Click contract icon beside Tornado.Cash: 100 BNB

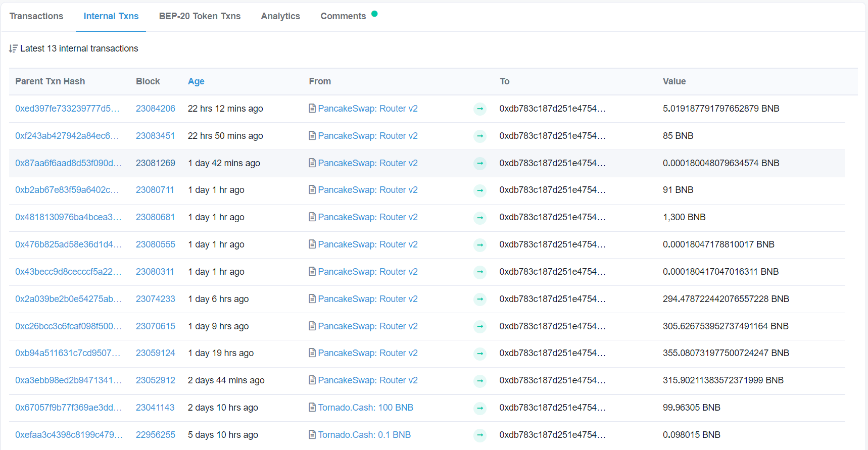312,408
